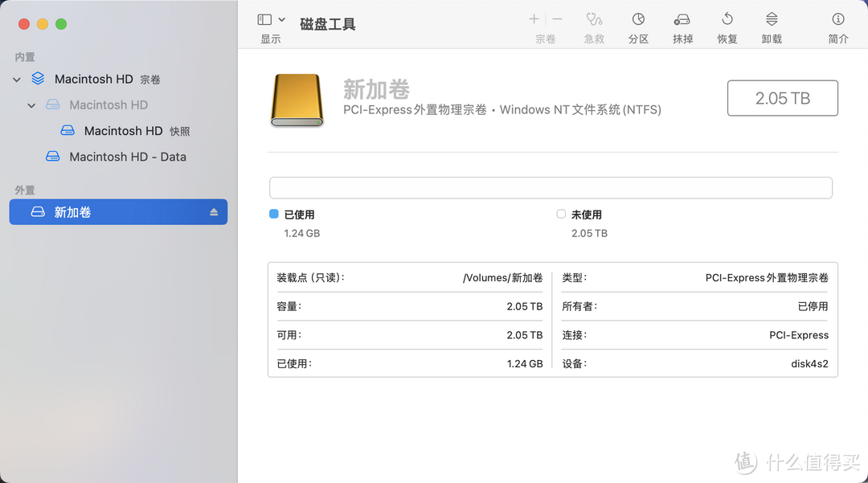Viewport: 868px width, 483px height.
Task: Click the 显示 toolbar label
Action: 271,39
